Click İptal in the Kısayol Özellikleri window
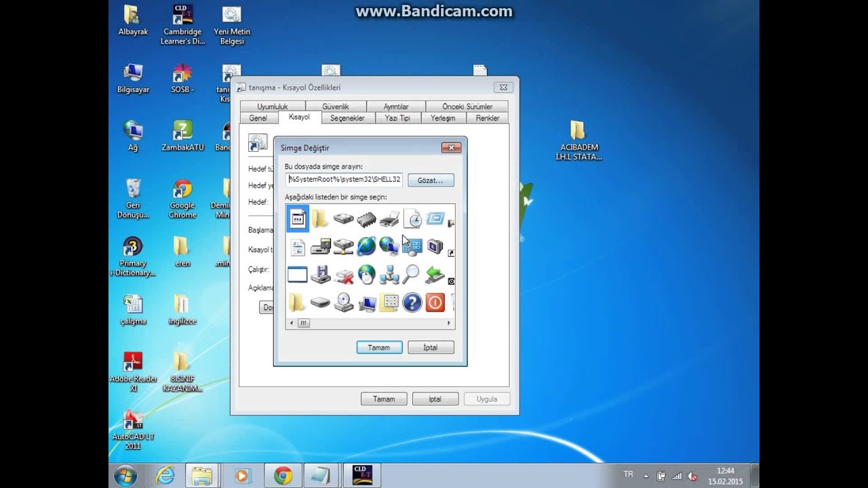 pyautogui.click(x=435, y=399)
